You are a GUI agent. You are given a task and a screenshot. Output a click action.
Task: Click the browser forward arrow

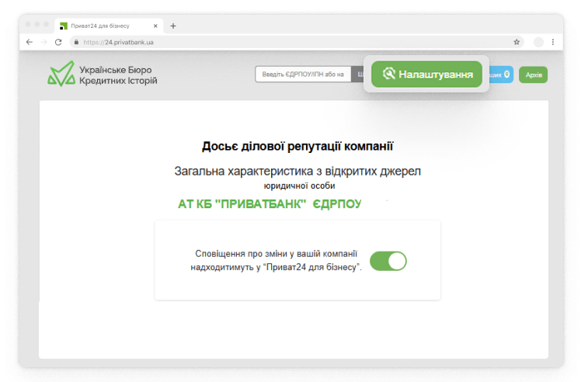click(43, 42)
